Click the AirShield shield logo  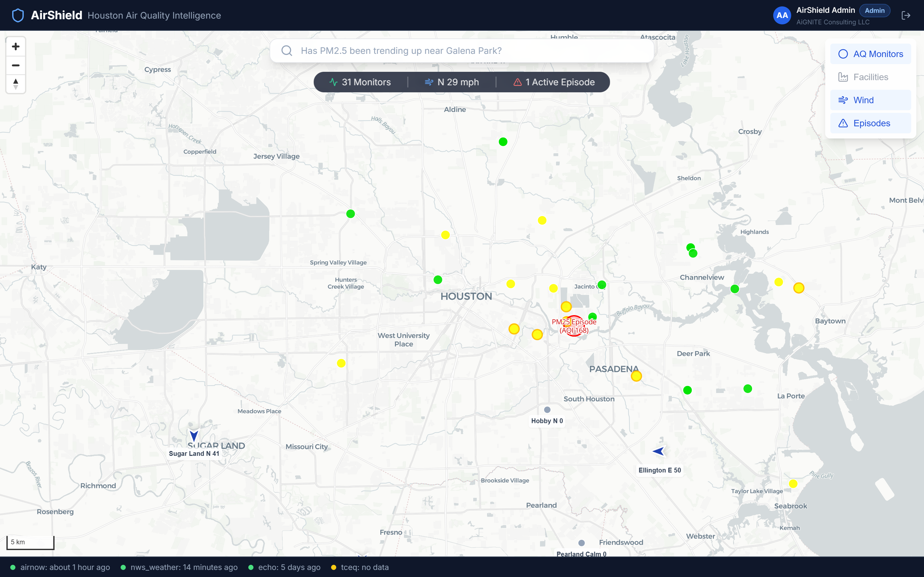tap(18, 15)
